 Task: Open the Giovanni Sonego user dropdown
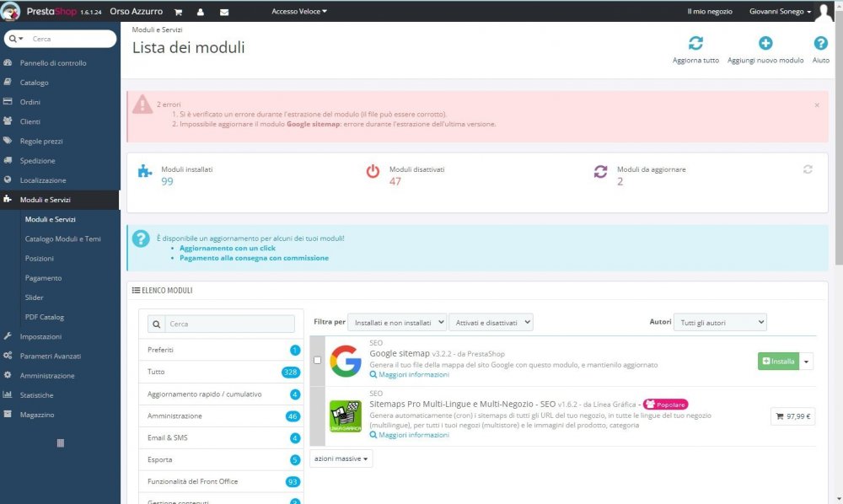[x=780, y=11]
